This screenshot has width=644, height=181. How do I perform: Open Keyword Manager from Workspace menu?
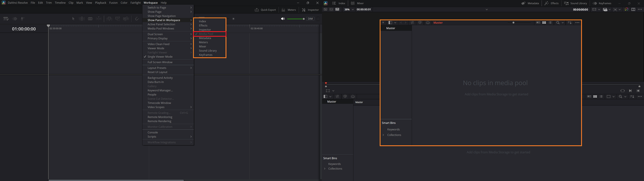pos(168,90)
